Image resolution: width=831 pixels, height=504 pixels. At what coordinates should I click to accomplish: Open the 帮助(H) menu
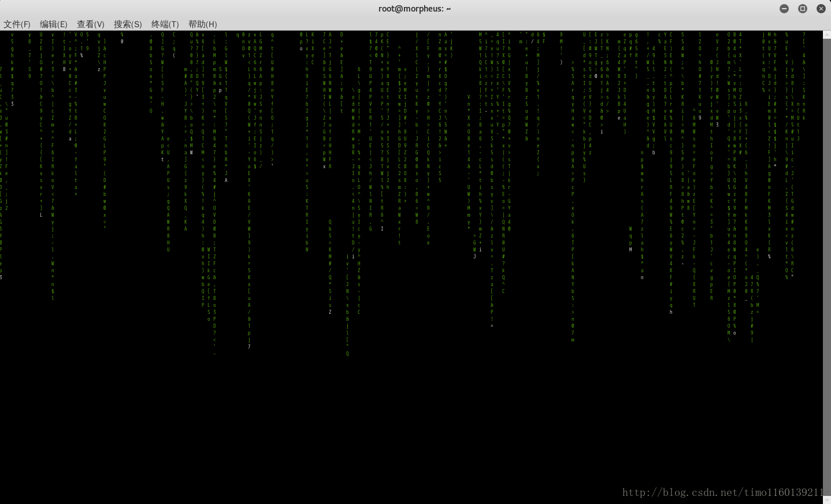(203, 24)
